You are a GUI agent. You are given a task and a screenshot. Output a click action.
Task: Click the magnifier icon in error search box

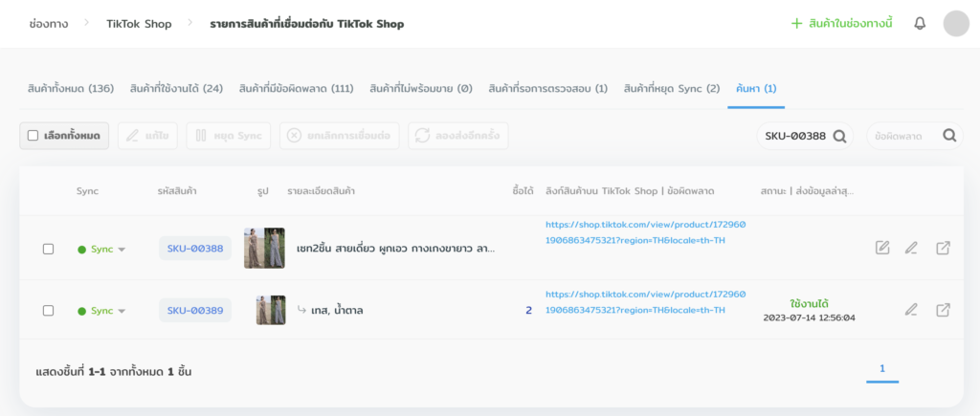click(x=949, y=136)
